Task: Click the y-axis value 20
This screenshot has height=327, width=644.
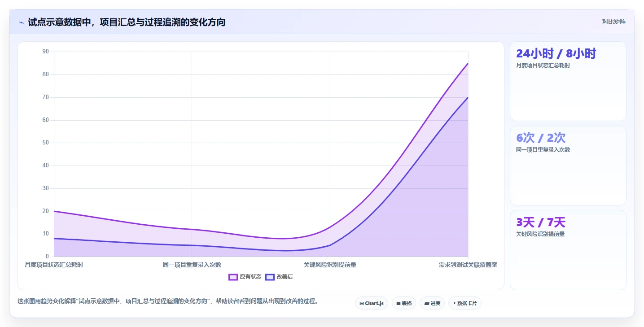Action: [46, 211]
